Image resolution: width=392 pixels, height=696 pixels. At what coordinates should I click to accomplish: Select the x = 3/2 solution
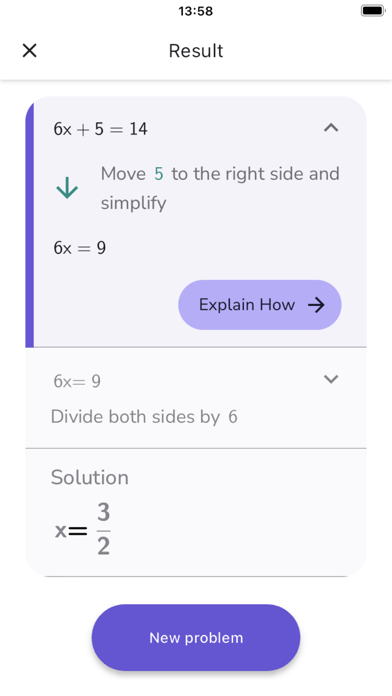click(x=83, y=530)
